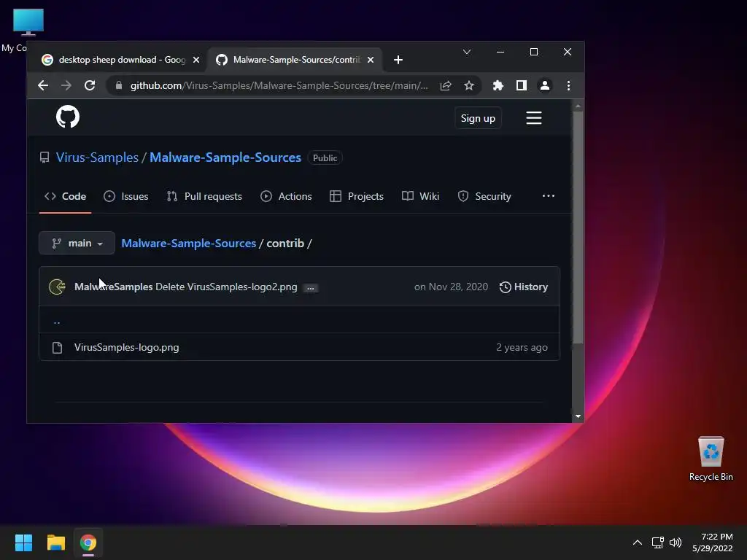Open Malware-Sample-Sources repository title link

click(225, 157)
